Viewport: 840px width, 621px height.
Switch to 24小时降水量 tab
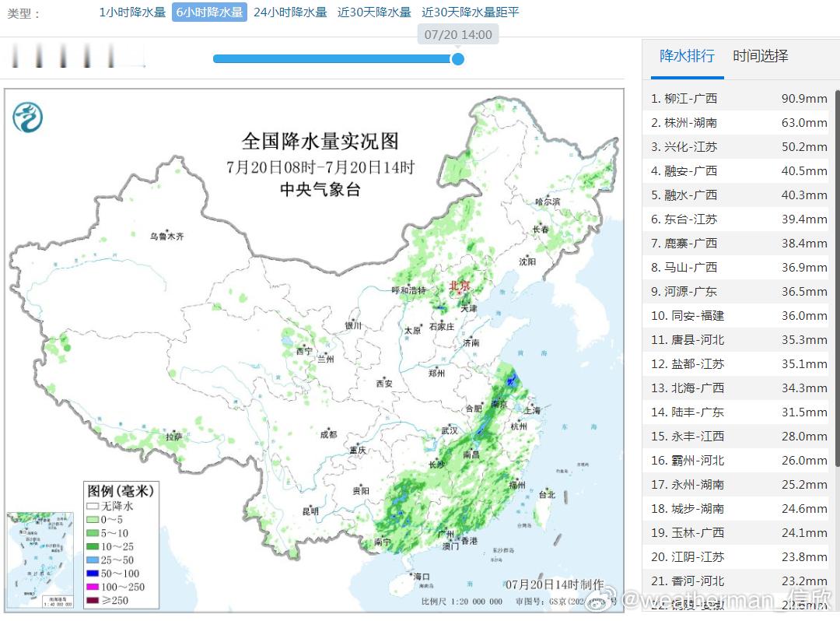point(290,12)
